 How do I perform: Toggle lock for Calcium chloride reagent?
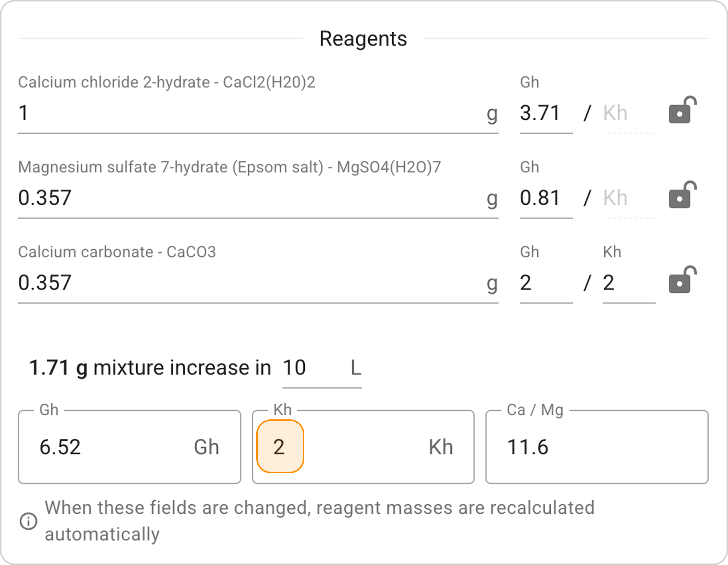tap(681, 110)
